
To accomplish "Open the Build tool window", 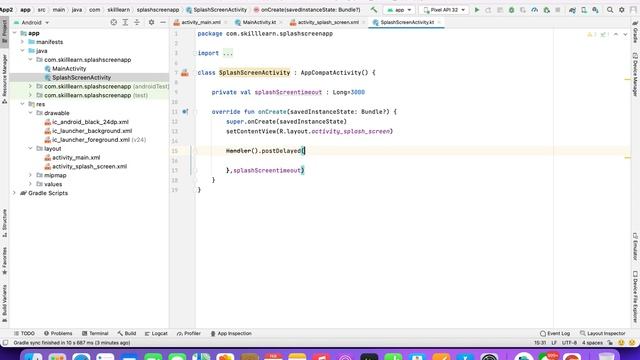I will point(127,333).
